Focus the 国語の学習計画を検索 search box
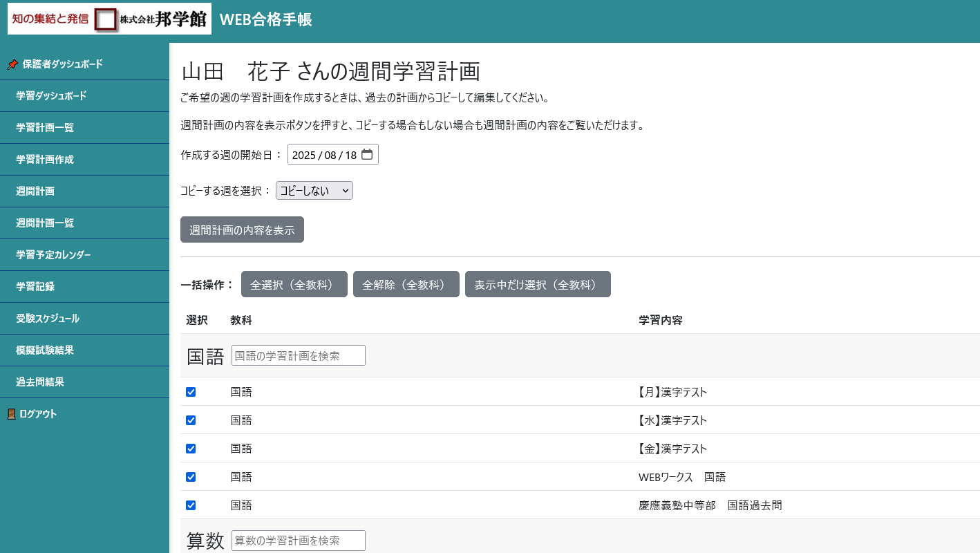The image size is (980, 553). [x=299, y=355]
